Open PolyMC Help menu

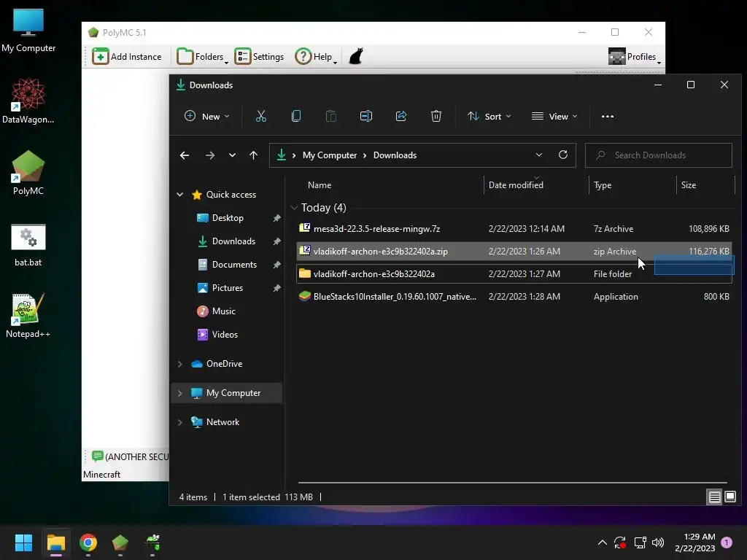[316, 57]
